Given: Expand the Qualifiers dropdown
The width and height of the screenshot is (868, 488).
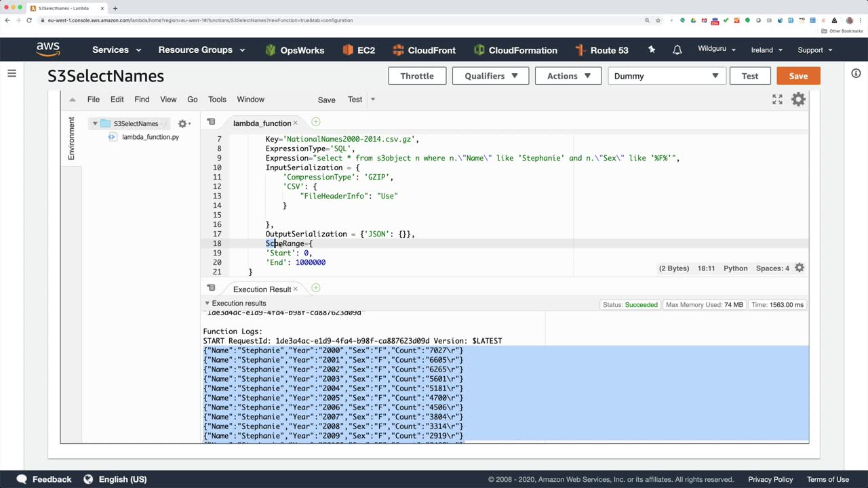Looking at the screenshot, I should [x=491, y=76].
